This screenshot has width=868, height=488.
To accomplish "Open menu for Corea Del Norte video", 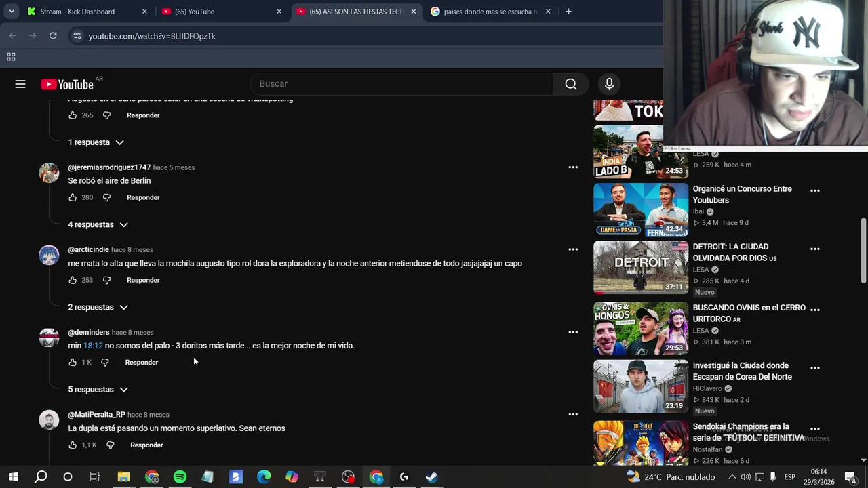I will coord(815,367).
